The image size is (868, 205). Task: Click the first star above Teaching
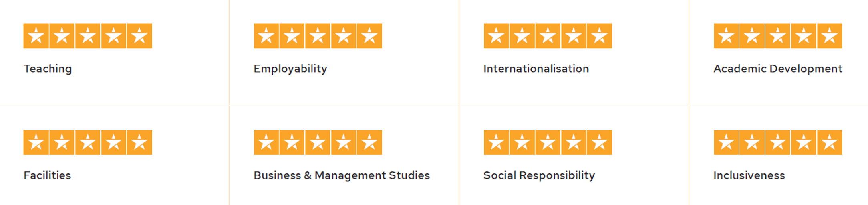(x=36, y=36)
